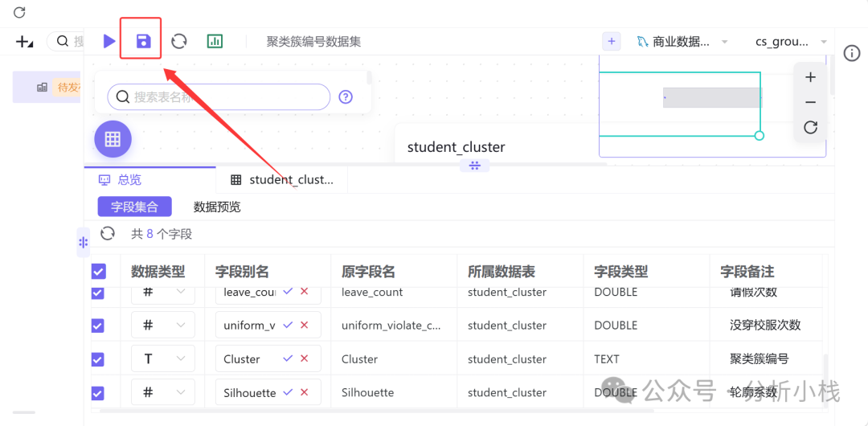Click the add-new plus icon in sidebar
This screenshot has width=868, height=426.
point(23,42)
